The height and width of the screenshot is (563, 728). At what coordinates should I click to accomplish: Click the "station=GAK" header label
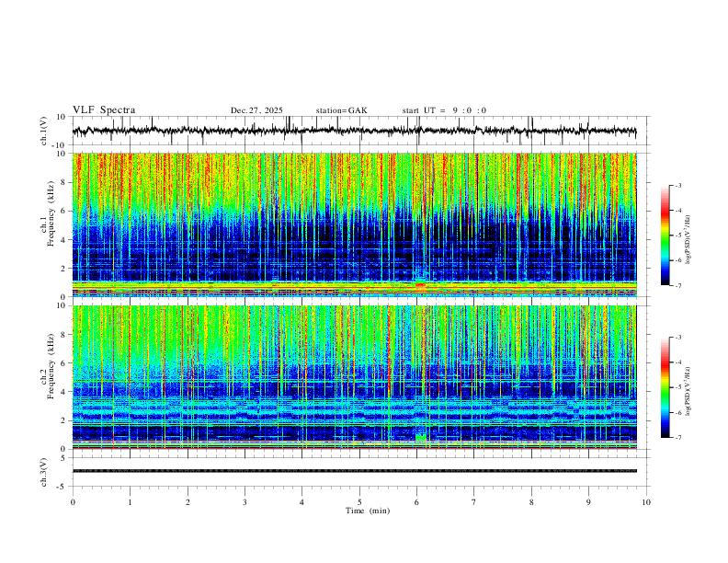[x=341, y=110]
